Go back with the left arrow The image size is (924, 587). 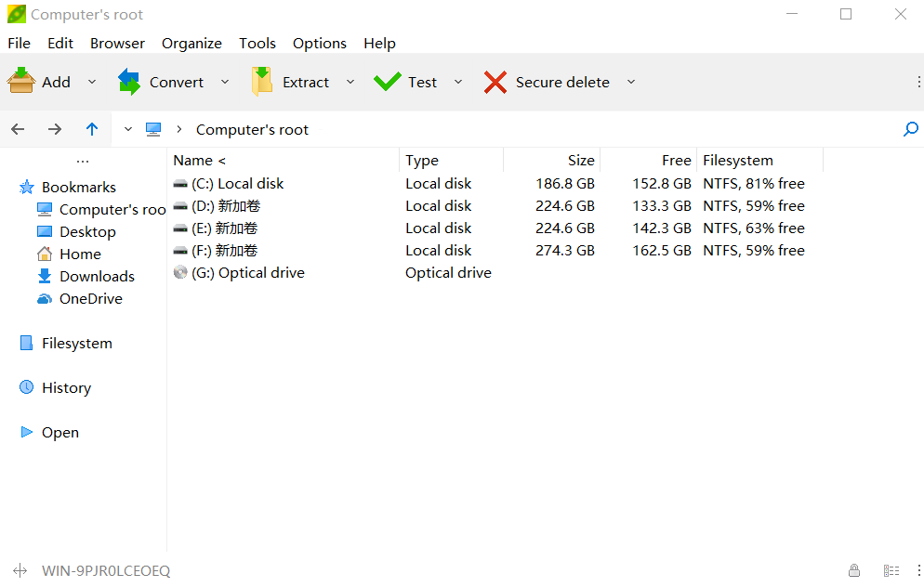[x=18, y=129]
